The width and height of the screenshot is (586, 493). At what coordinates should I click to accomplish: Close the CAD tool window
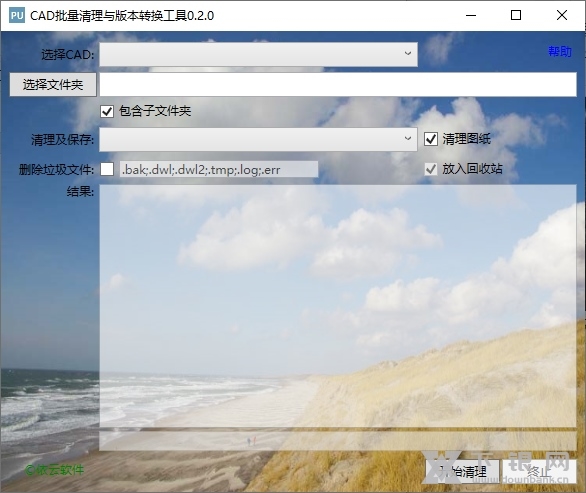[x=562, y=15]
